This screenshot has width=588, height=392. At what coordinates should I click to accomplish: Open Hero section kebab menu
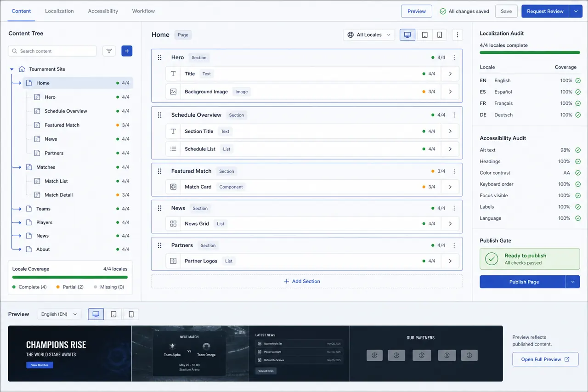coord(454,57)
